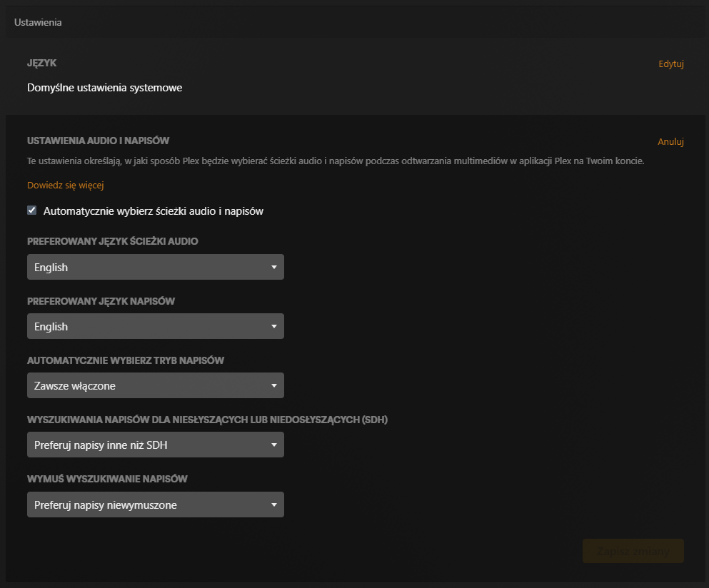
Task: Click the Ustawienia audio i napisów heading
Action: tap(98, 141)
